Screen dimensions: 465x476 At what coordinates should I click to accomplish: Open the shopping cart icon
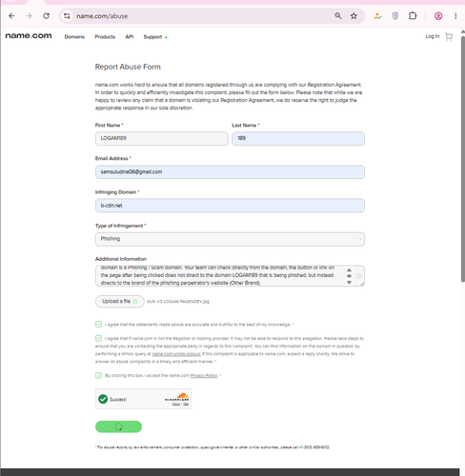click(x=449, y=36)
